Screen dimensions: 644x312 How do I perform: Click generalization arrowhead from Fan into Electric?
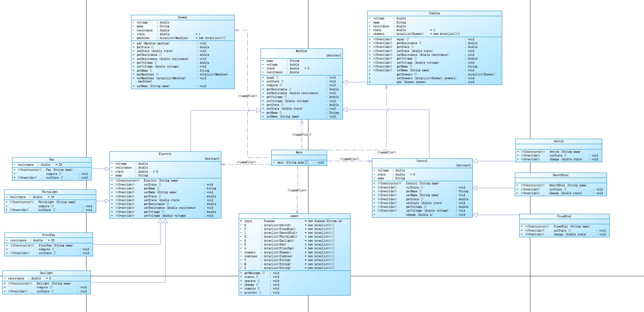107,169
